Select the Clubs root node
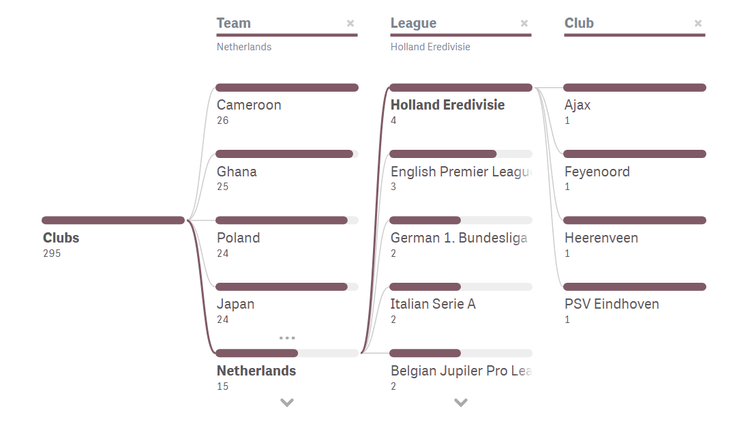The height and width of the screenshot is (421, 750). (x=61, y=238)
